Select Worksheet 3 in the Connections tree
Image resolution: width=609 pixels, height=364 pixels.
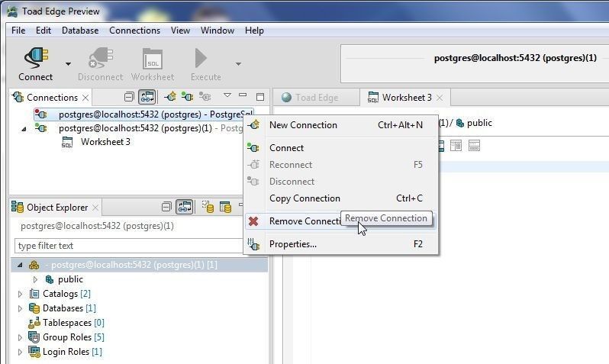105,142
